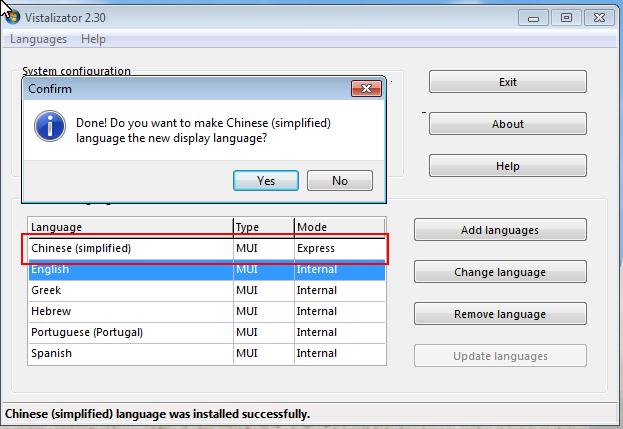Click the Help button on the right
This screenshot has width=623, height=429.
coord(508,166)
